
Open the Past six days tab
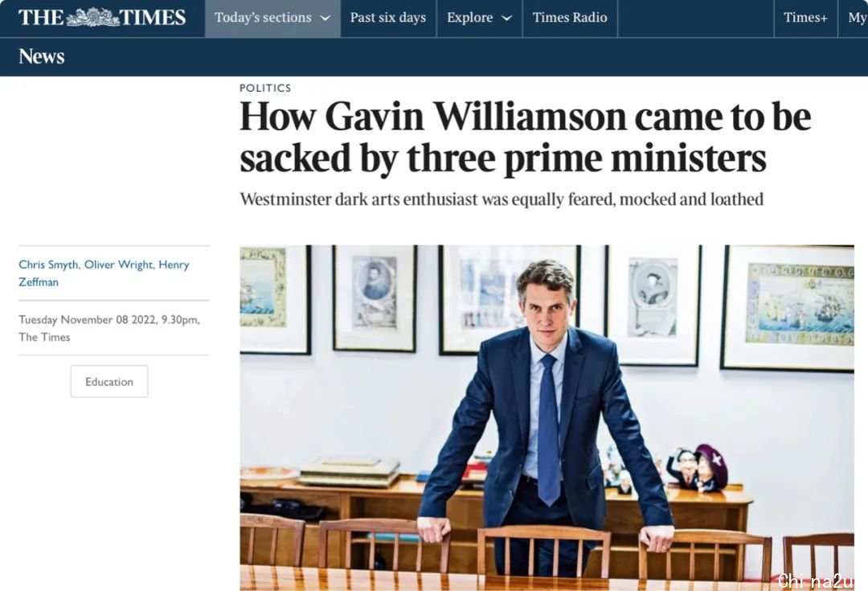coord(388,18)
